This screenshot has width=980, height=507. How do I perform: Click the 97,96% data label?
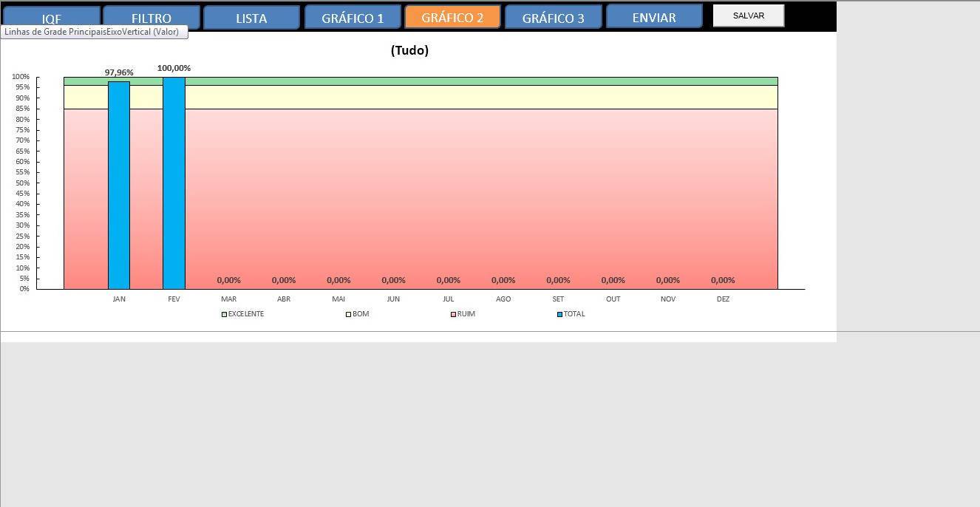(x=119, y=72)
